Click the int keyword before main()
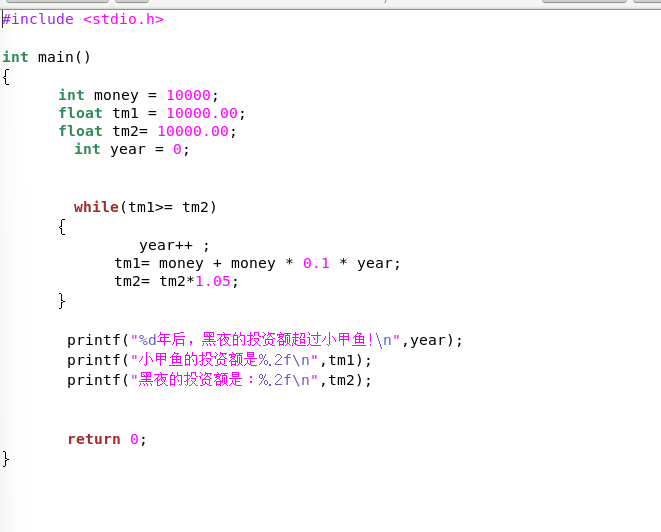Viewport: 661px width, 532px height. 15,57
